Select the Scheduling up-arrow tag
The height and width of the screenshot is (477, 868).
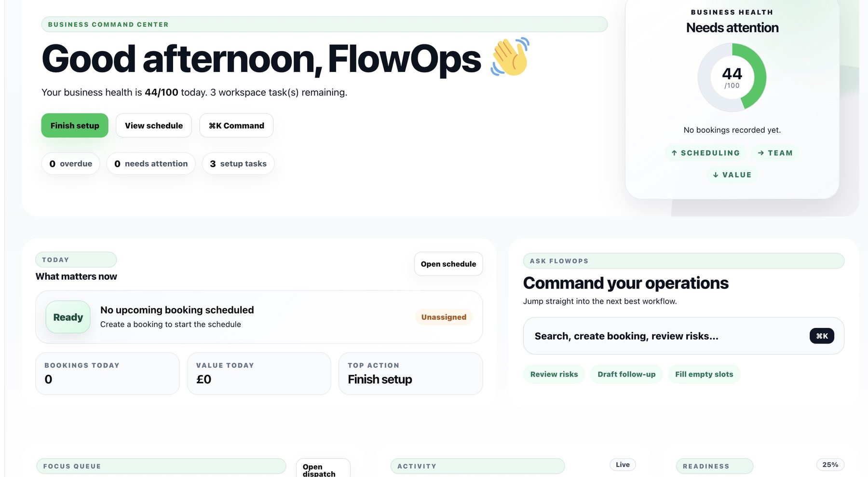point(705,153)
